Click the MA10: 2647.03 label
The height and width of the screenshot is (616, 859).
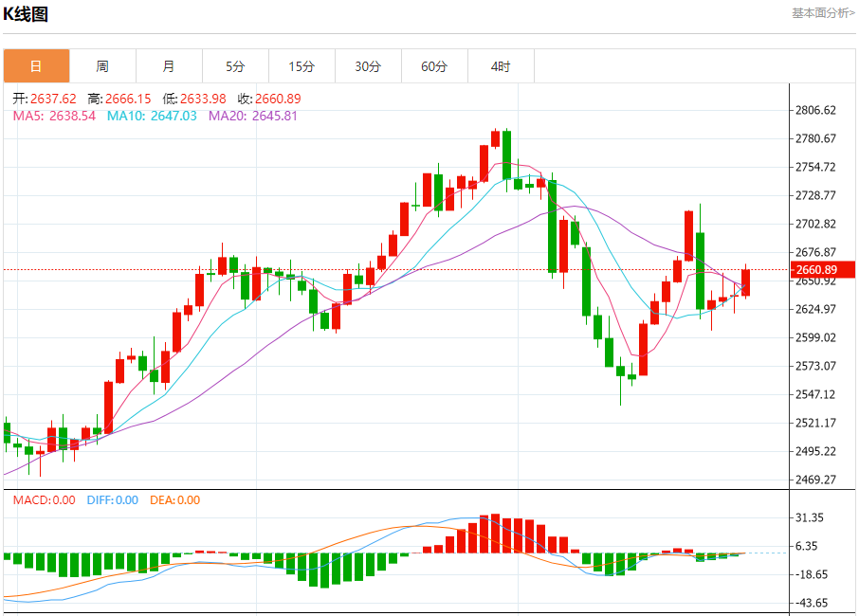(152, 116)
